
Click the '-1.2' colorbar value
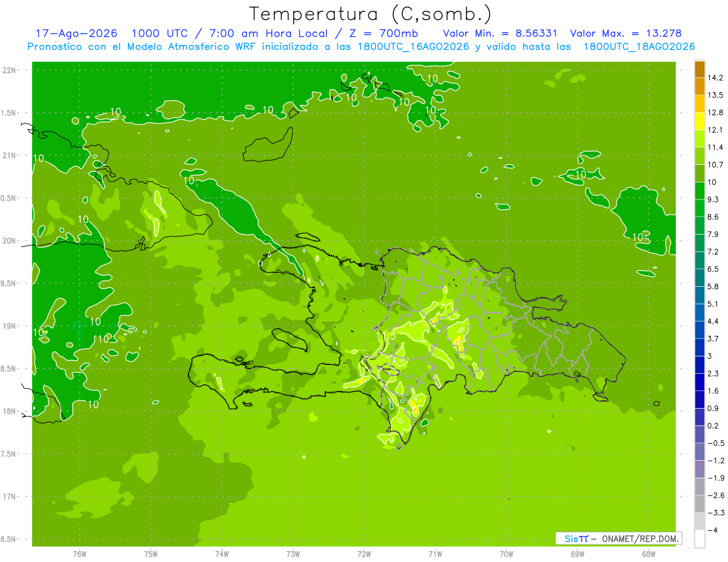[715, 460]
